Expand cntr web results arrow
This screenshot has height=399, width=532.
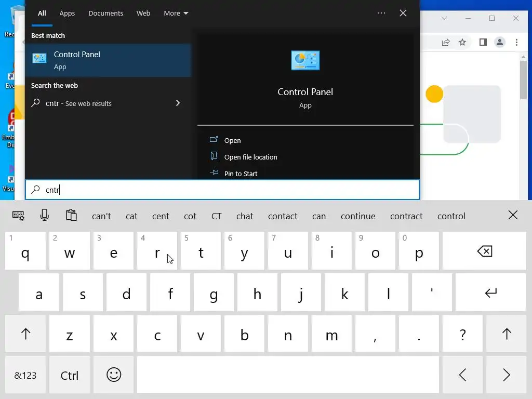(x=178, y=103)
